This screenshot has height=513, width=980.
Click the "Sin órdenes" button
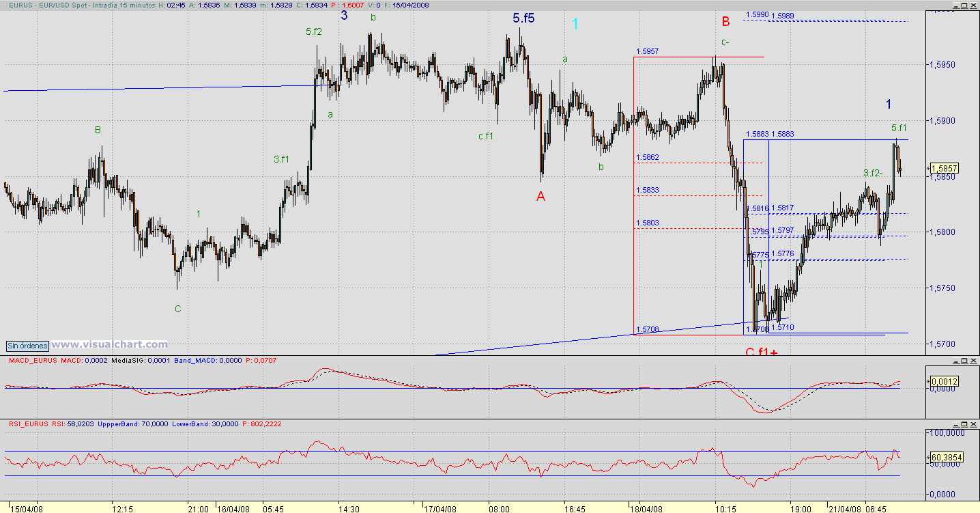(28, 346)
